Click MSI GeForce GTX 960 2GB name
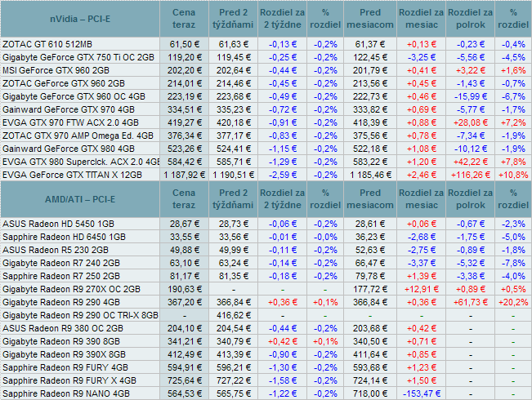This screenshot has height=400, width=532. pos(56,70)
